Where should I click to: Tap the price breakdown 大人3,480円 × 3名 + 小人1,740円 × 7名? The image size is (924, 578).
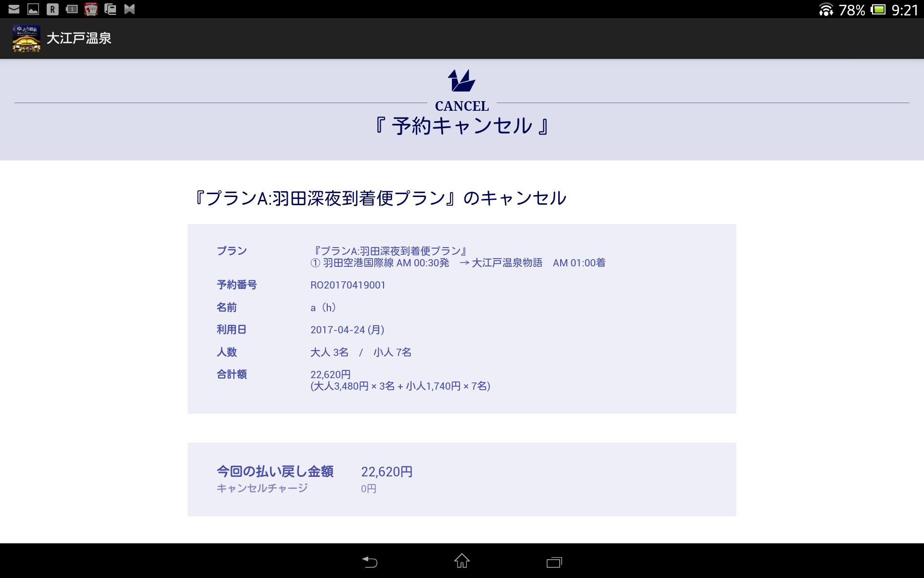[x=400, y=386]
